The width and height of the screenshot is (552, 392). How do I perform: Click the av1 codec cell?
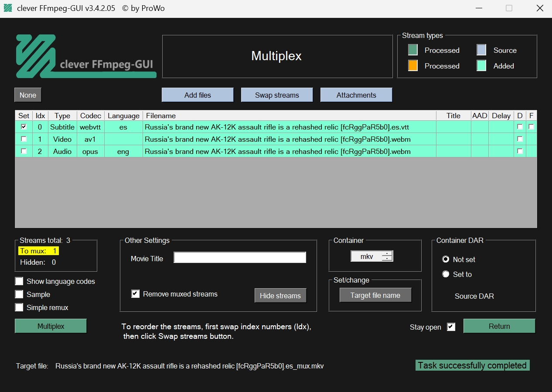coord(91,139)
